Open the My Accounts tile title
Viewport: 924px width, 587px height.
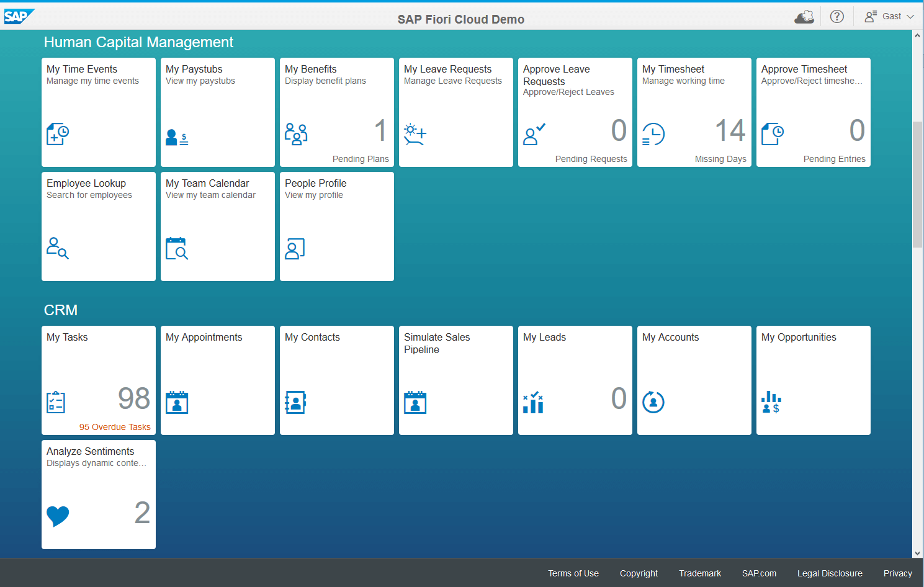tap(670, 337)
